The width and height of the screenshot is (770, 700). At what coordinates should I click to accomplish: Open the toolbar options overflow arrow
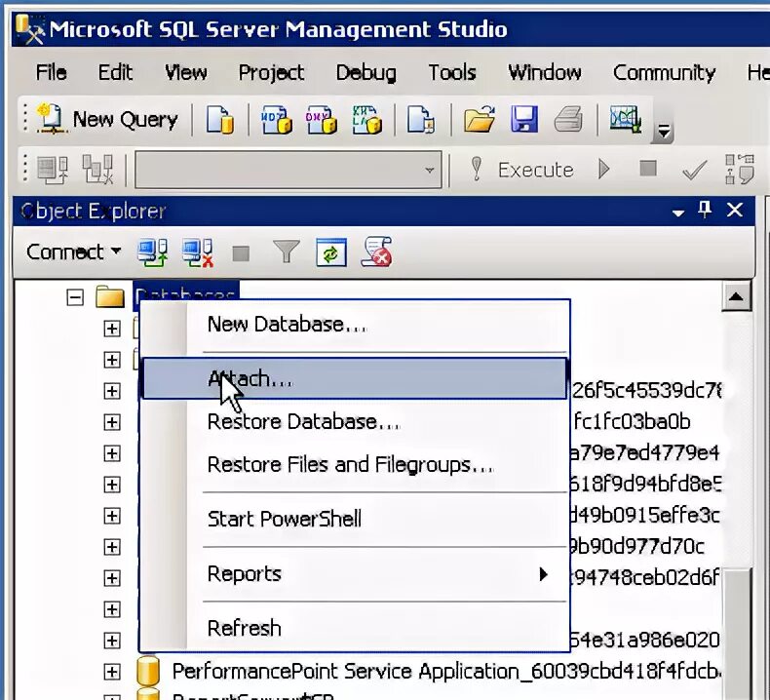point(664,132)
